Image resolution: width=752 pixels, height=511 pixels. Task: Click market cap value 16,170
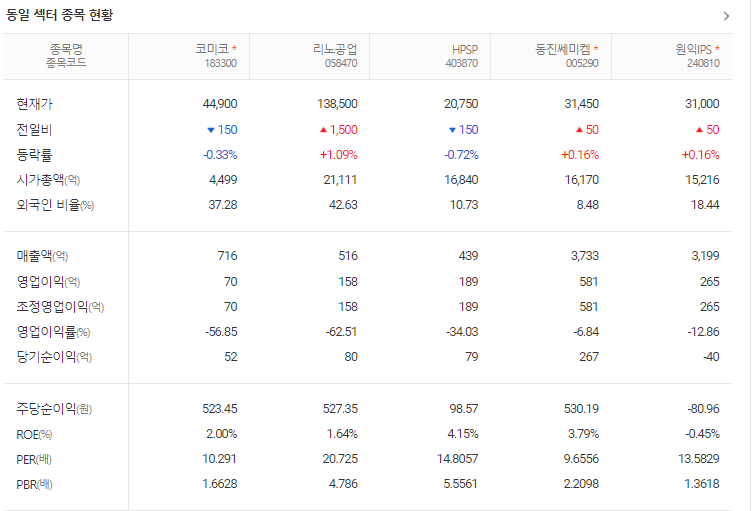point(582,180)
